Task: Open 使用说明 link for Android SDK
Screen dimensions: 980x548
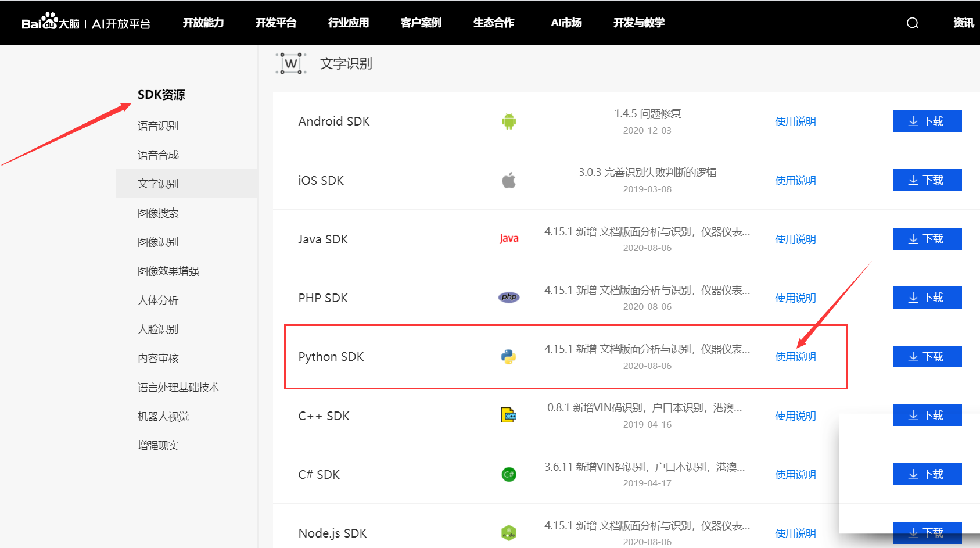Action: click(795, 121)
